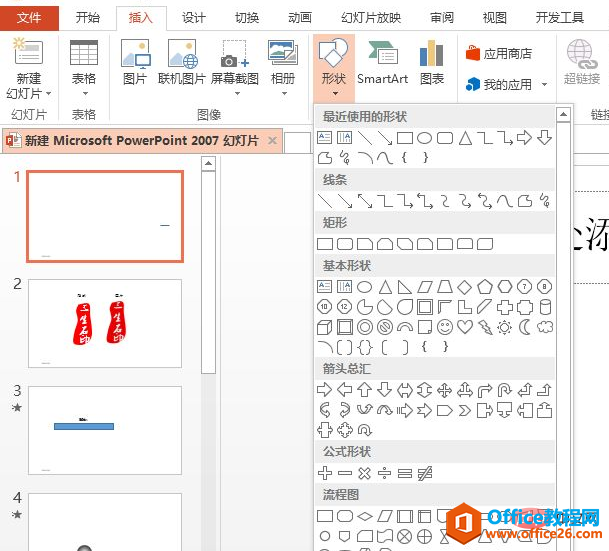Click the Chart (图表) icon
Screen dimensions: 609x551
pyautogui.click(x=432, y=53)
